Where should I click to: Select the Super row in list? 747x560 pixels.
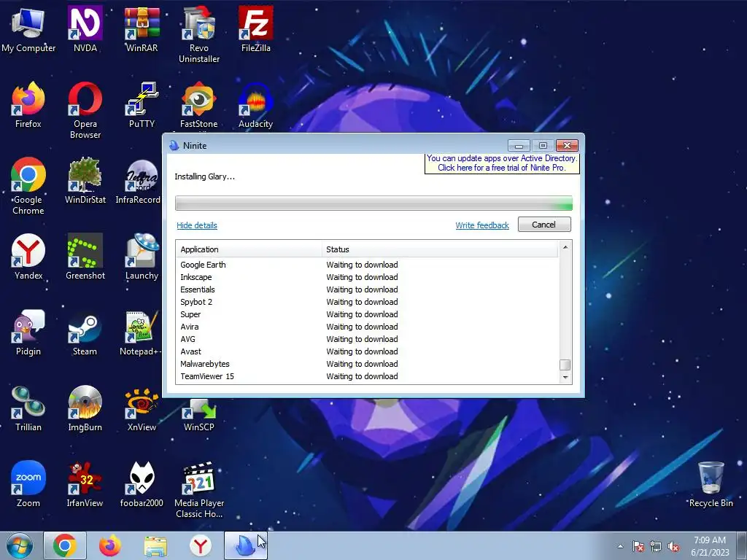tap(367, 314)
